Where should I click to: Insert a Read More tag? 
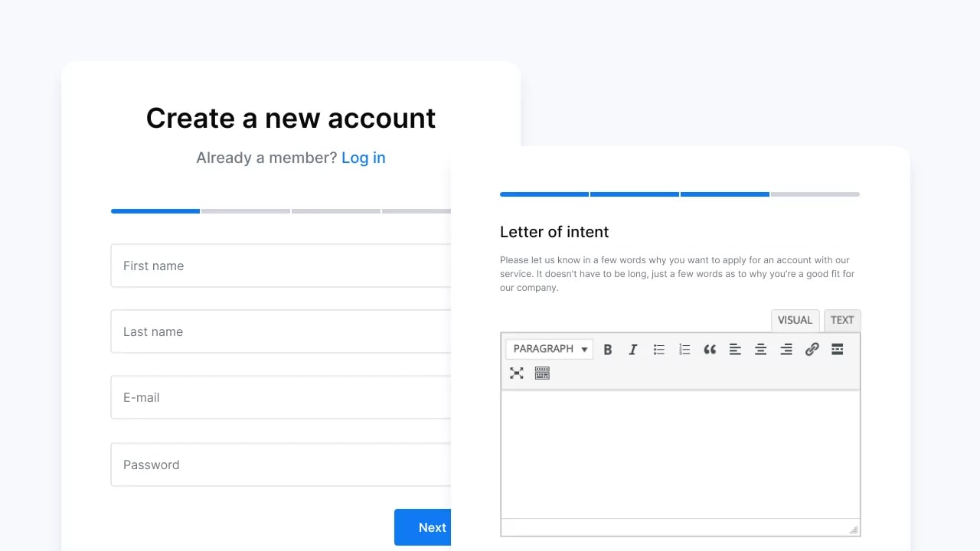[838, 350]
